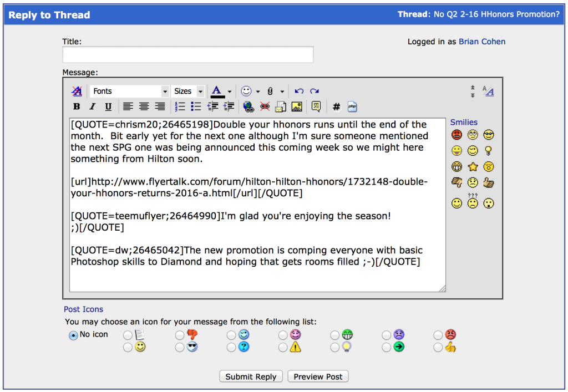Insert the thumbs up smilie
Screen dimensions: 568x392
[x=488, y=183]
